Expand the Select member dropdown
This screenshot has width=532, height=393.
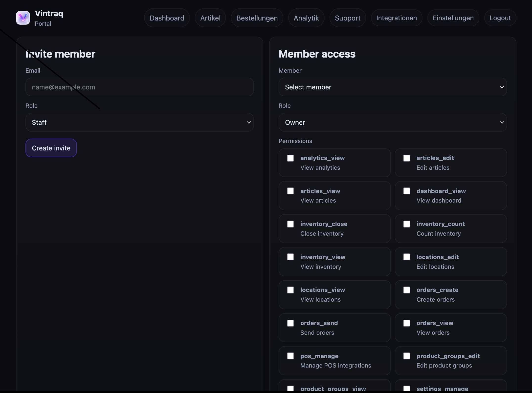(x=393, y=87)
